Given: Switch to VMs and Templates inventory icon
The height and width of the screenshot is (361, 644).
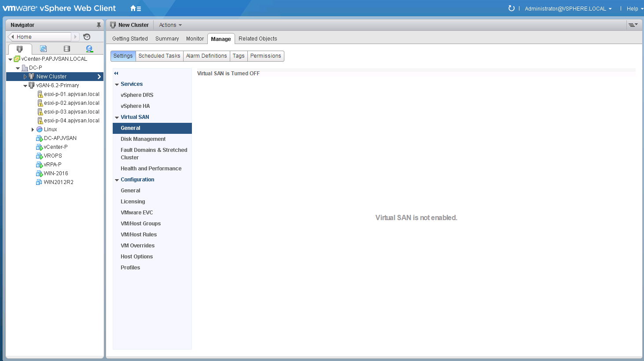Looking at the screenshot, I should [43, 49].
